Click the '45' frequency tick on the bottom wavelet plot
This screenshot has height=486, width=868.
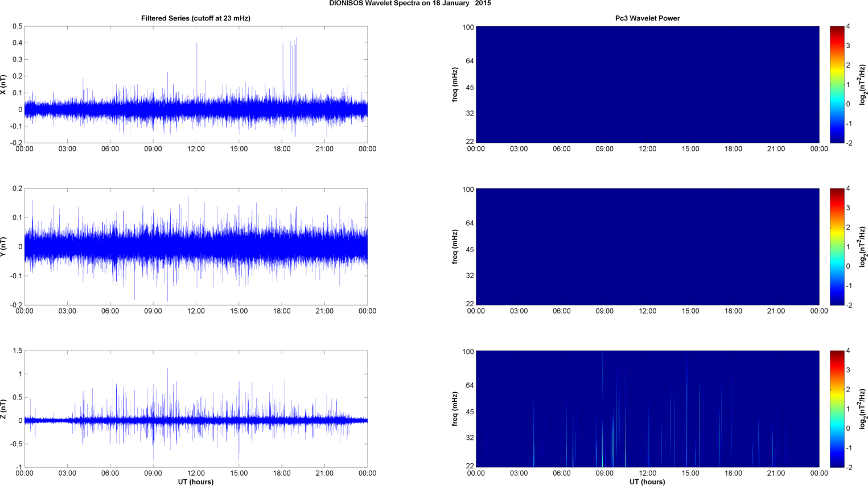(x=470, y=411)
